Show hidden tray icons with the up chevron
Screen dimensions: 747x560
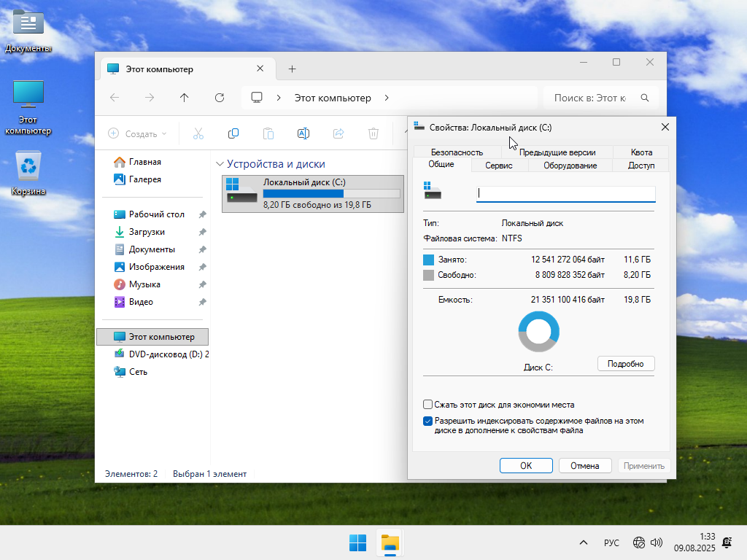[583, 542]
